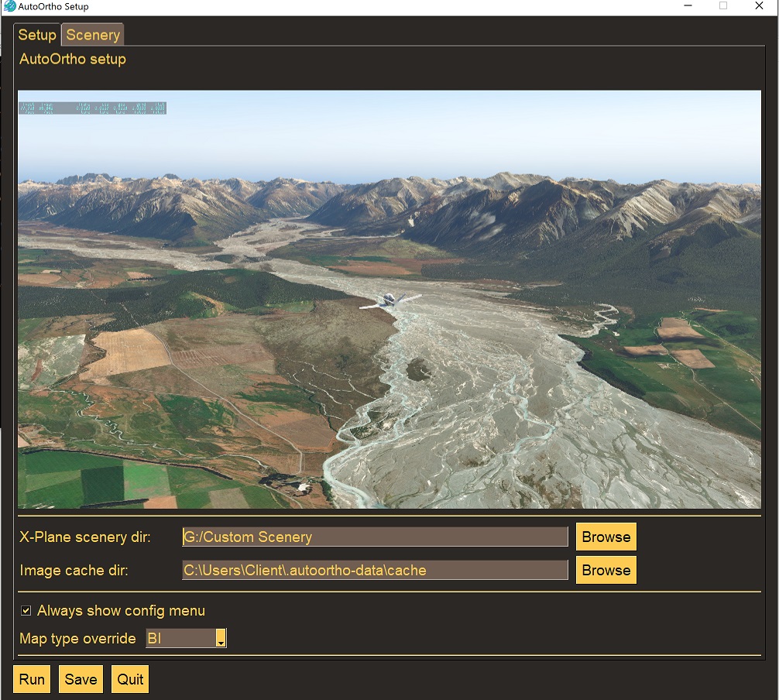Quit the AutoOrtho setup

coord(130,679)
